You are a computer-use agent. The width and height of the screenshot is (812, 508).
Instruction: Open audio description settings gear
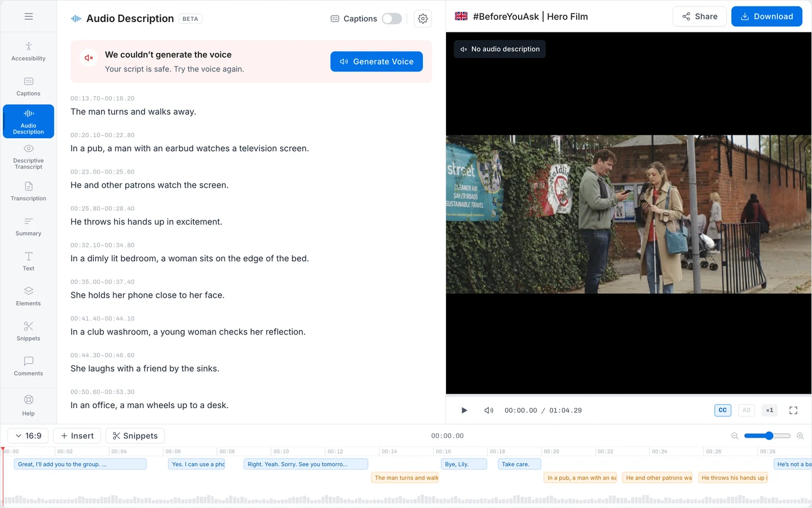coord(423,19)
